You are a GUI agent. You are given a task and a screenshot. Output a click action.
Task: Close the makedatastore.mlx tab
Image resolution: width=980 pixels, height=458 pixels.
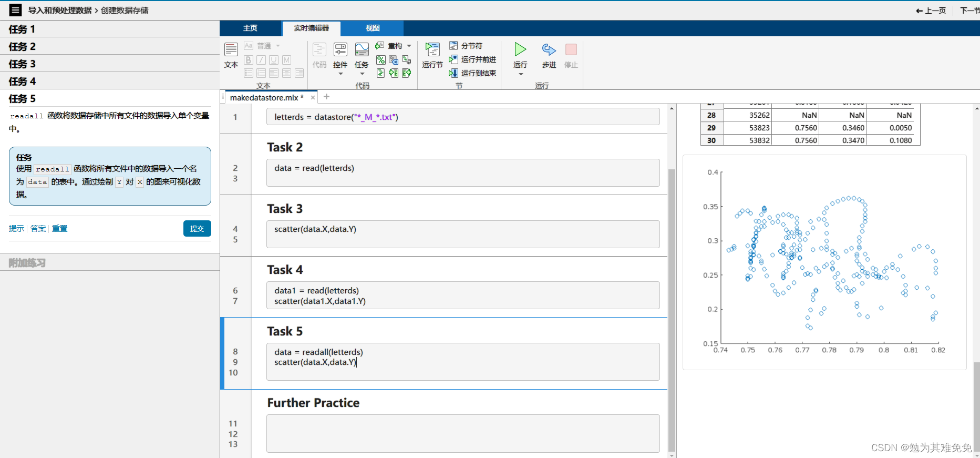coord(313,97)
